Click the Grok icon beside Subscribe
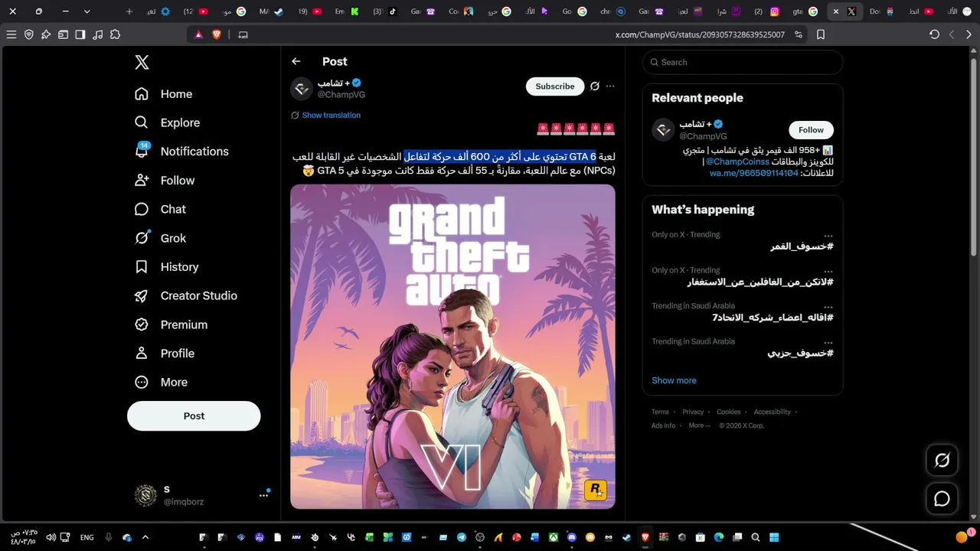Image resolution: width=980 pixels, height=551 pixels. click(x=595, y=86)
